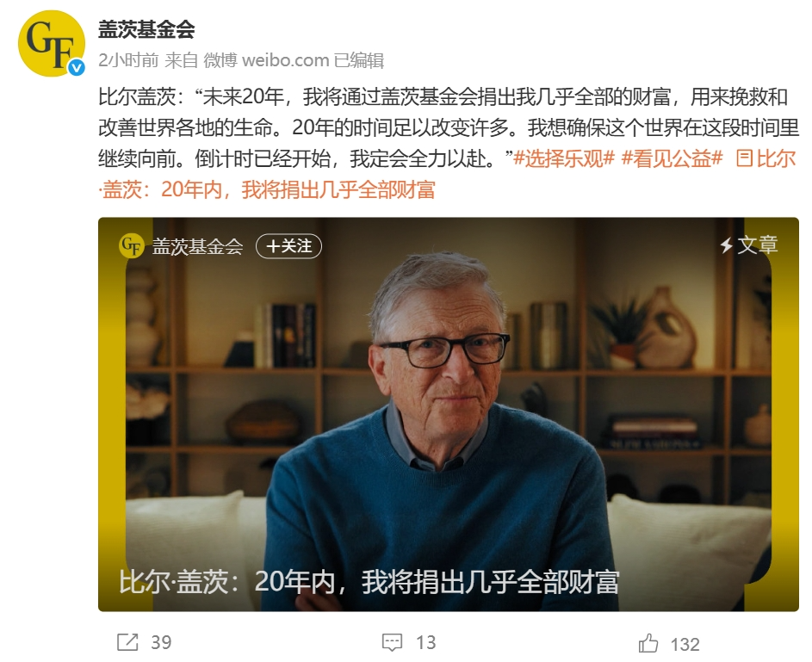This screenshot has width=812, height=662.
Task: Click the repost count 39
Action: [x=161, y=643]
